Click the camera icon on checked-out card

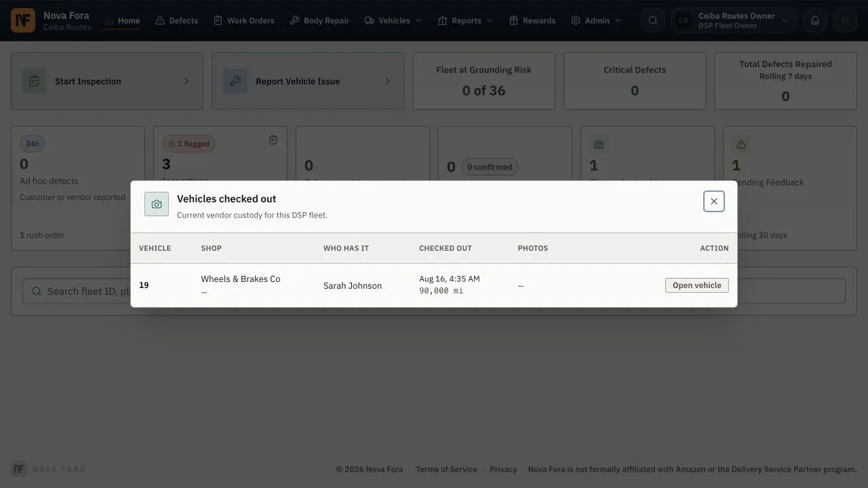tap(598, 144)
